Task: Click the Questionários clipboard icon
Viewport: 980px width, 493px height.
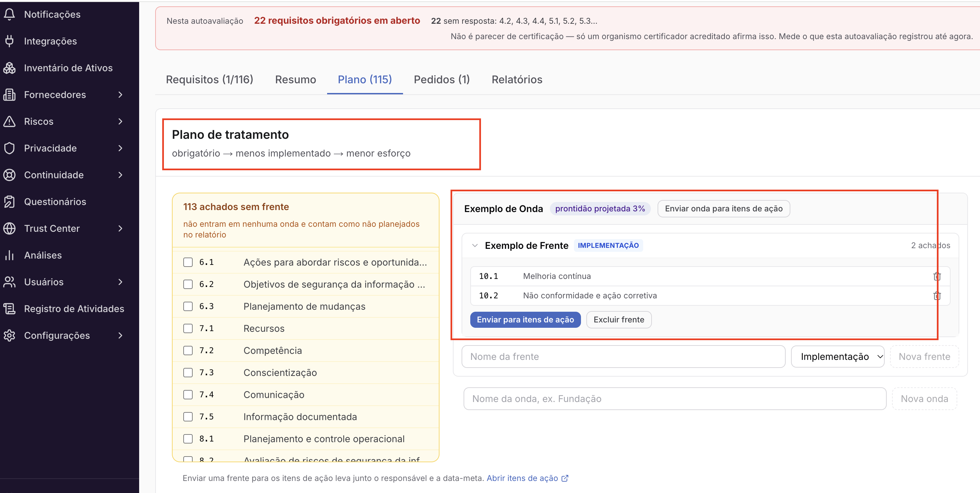Action: pos(9,202)
